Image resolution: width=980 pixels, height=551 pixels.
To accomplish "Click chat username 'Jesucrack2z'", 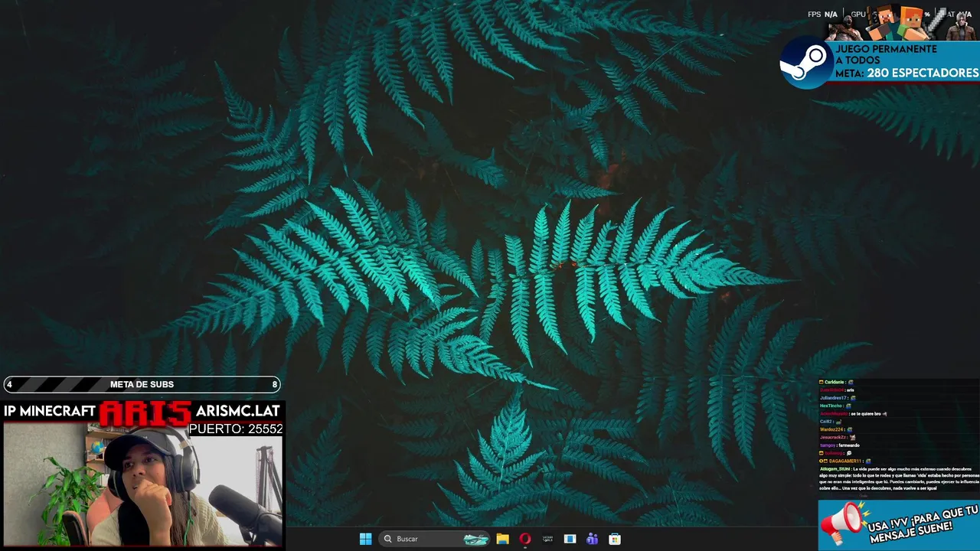I will tap(833, 438).
